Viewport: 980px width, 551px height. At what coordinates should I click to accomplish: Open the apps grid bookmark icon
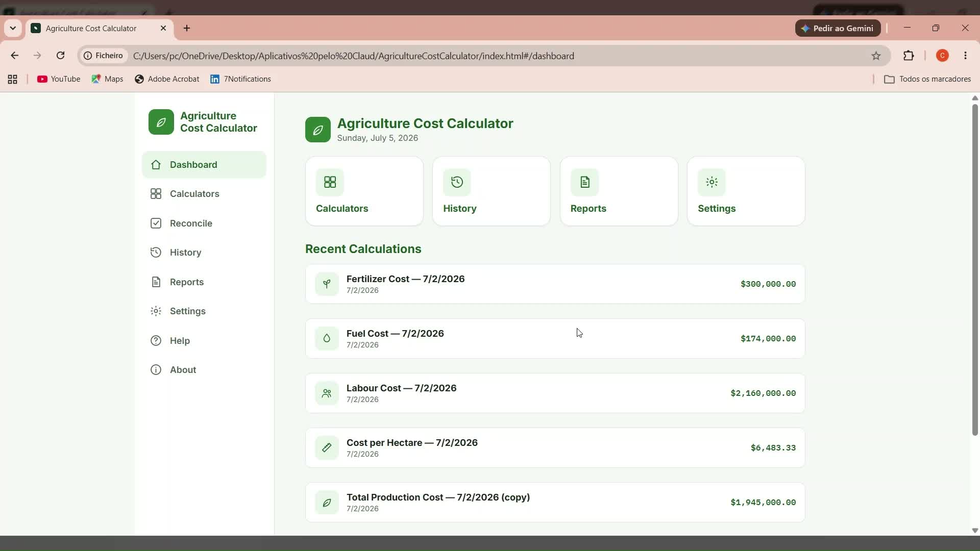click(x=12, y=79)
